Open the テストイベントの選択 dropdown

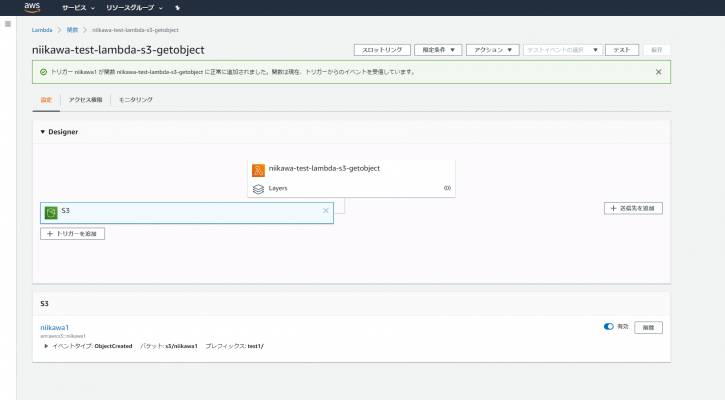point(563,50)
